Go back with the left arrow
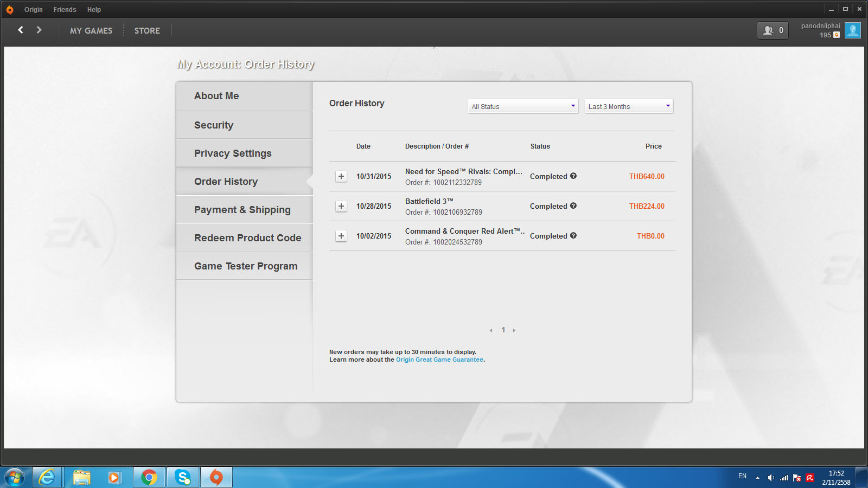The width and height of the screenshot is (868, 488). point(21,30)
